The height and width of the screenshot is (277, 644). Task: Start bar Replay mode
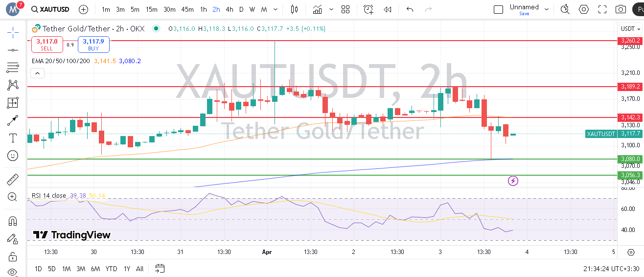point(388,9)
